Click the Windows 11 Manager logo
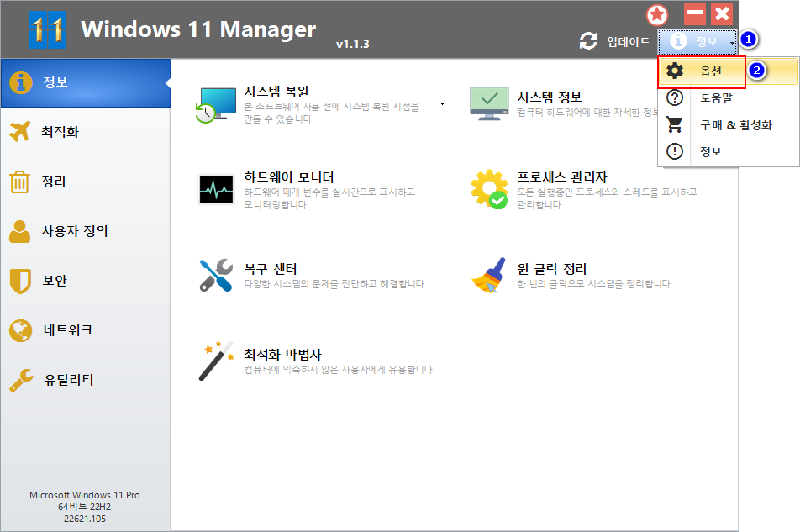This screenshot has width=800, height=532. click(47, 30)
